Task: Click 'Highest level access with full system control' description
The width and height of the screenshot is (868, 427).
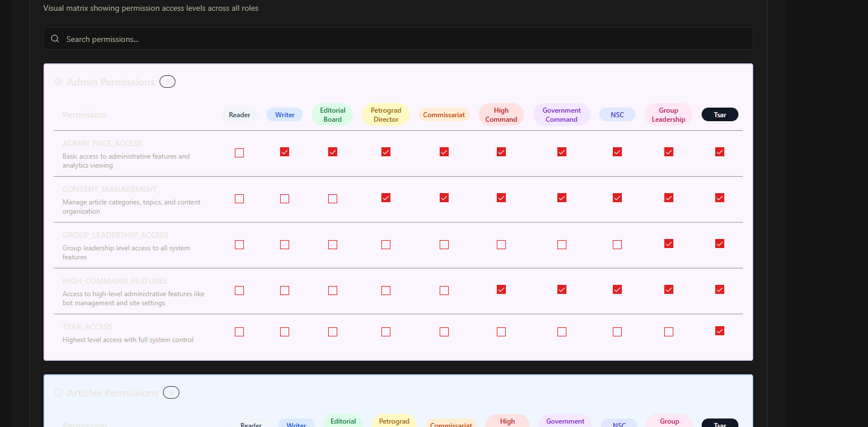Action: [128, 340]
